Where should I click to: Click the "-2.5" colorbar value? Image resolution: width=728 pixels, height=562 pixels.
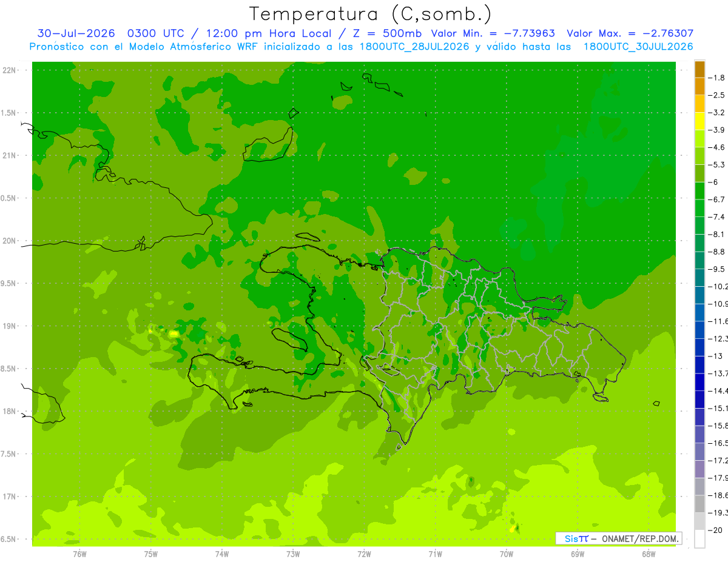point(716,95)
